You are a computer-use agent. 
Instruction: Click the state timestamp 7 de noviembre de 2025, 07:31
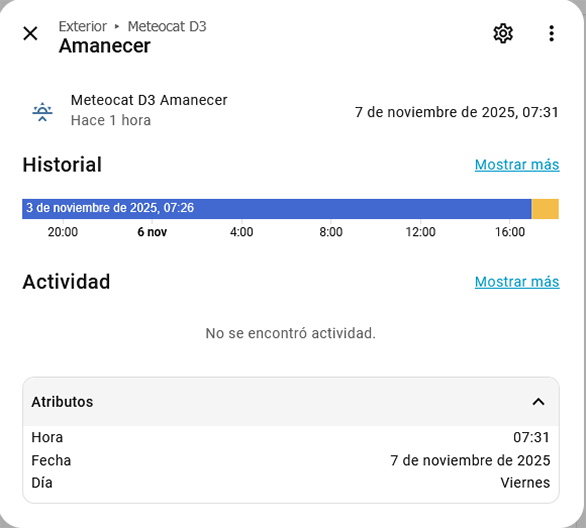tap(457, 112)
